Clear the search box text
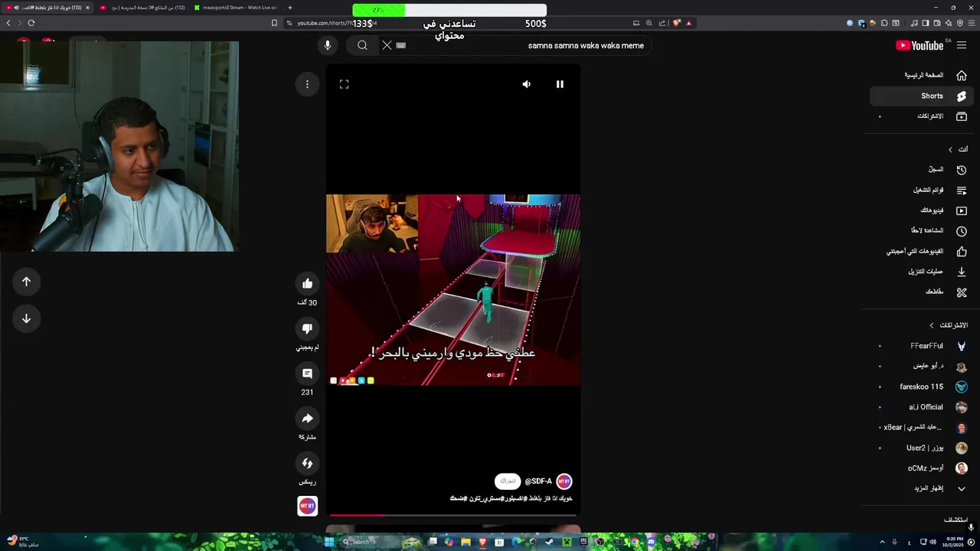 (x=387, y=45)
